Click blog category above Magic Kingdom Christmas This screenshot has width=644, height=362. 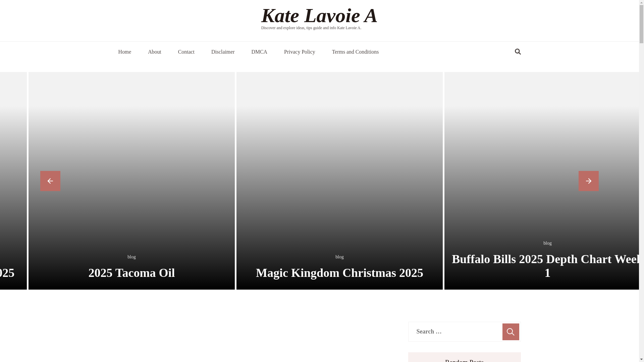click(339, 257)
